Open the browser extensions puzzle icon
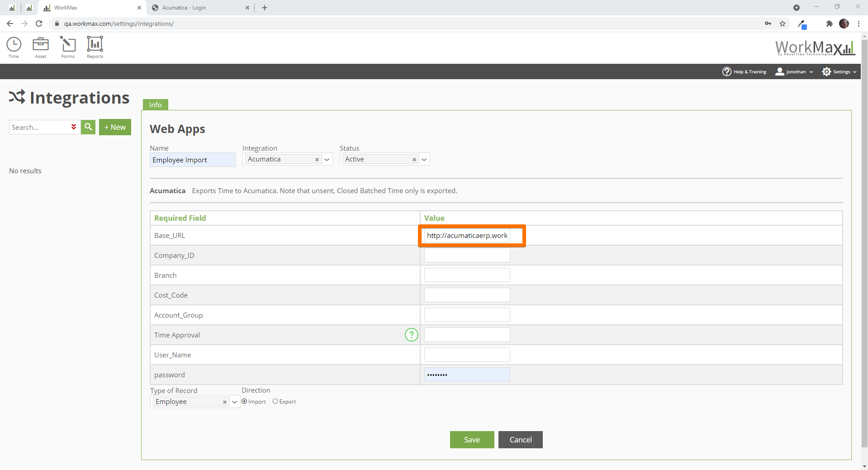The image size is (868, 470). tap(829, 24)
